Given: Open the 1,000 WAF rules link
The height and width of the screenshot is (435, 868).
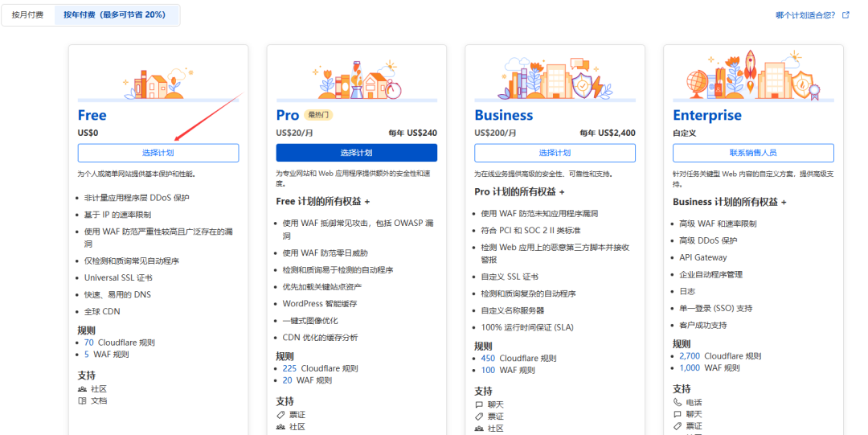Looking at the screenshot, I should coord(690,368).
